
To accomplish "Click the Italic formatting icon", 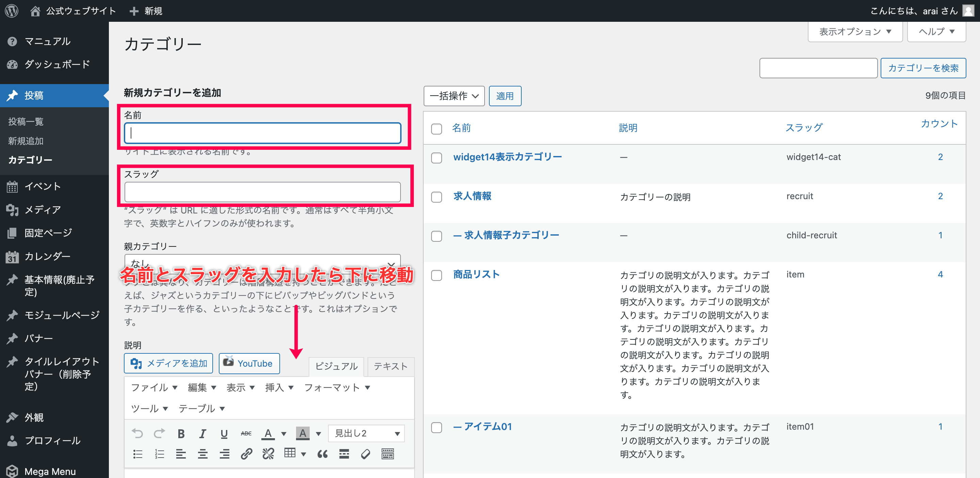I will 202,433.
